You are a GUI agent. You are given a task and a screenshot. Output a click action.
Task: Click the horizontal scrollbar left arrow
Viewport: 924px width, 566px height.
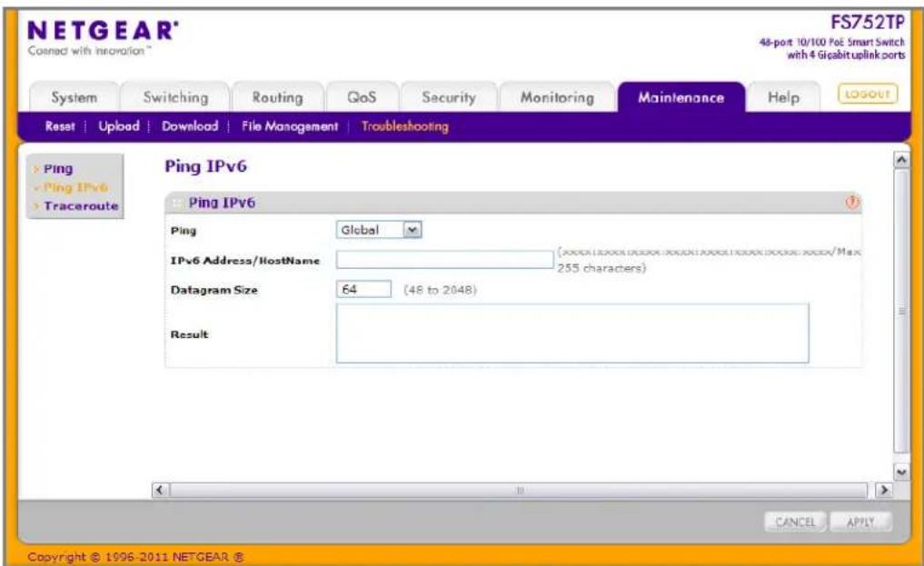(x=160, y=490)
